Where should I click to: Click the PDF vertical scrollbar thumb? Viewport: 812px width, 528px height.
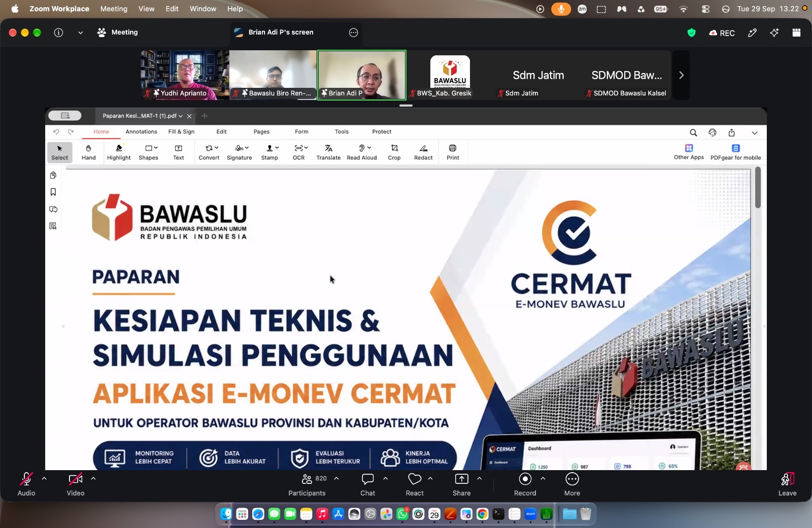[758, 188]
